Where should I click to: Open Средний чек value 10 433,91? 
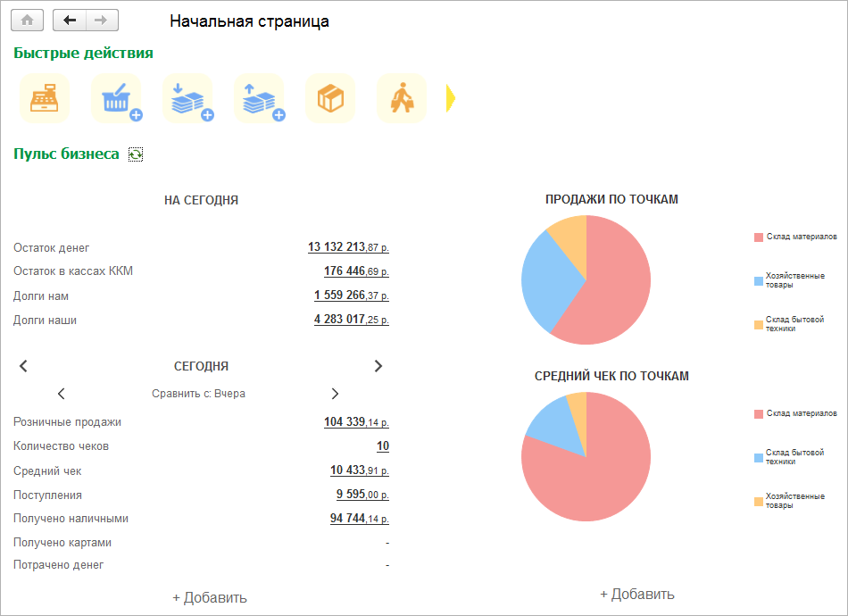[x=360, y=470]
